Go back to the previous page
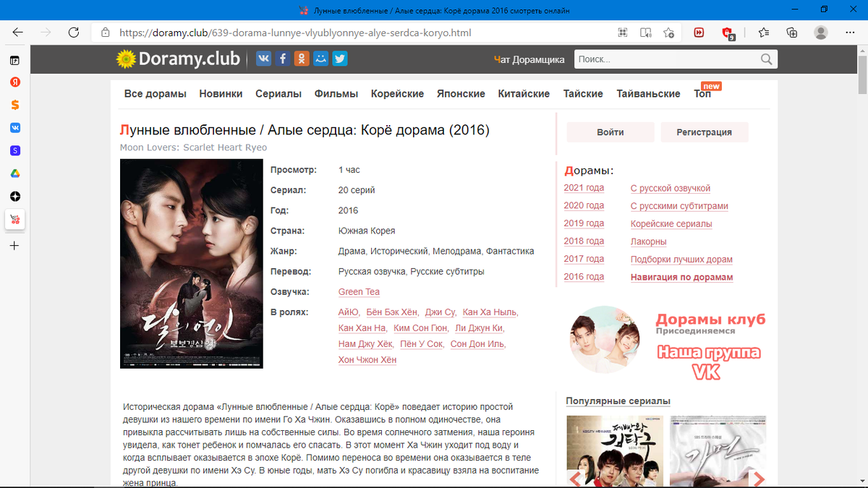The height and width of the screenshot is (488, 868). [17, 33]
